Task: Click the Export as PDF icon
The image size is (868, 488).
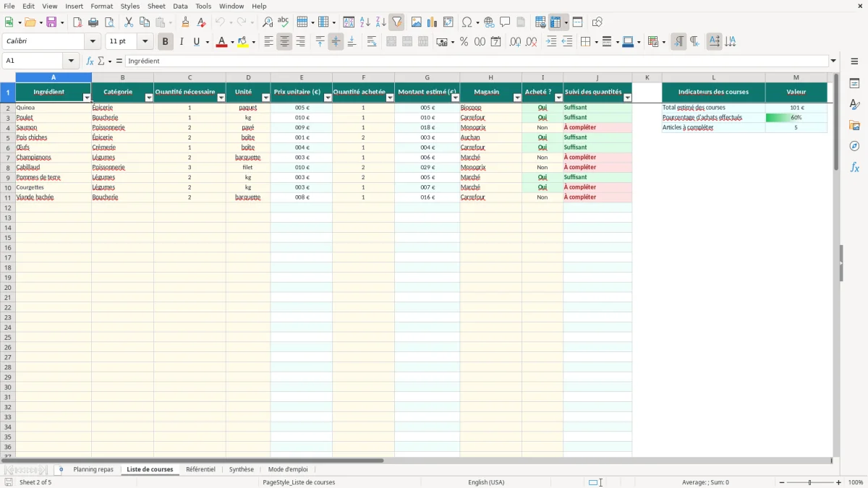Action: click(77, 22)
